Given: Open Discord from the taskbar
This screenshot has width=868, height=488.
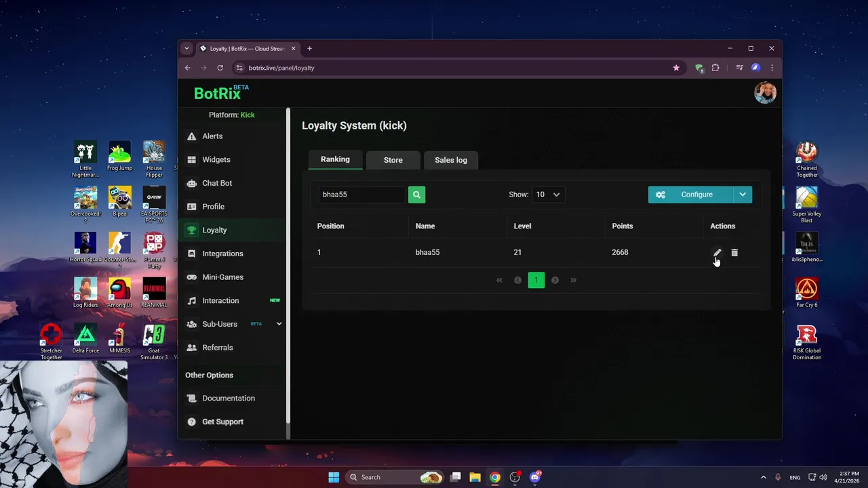Looking at the screenshot, I should (534, 477).
